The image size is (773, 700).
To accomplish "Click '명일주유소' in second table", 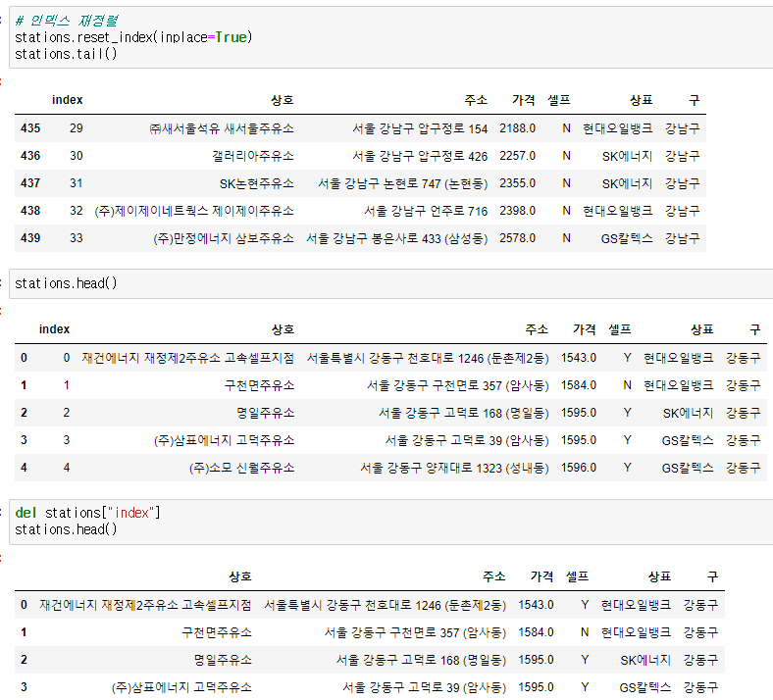I will point(265,413).
